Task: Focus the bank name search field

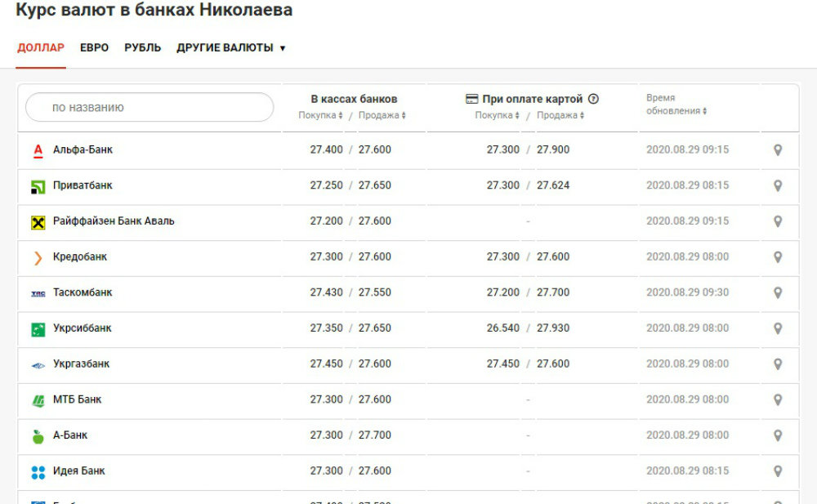Action: point(150,107)
